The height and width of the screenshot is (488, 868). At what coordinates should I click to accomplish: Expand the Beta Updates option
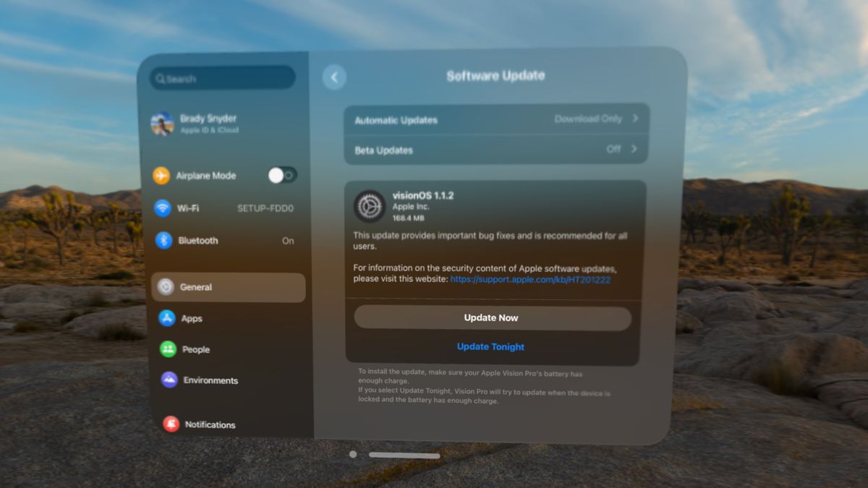click(x=497, y=150)
